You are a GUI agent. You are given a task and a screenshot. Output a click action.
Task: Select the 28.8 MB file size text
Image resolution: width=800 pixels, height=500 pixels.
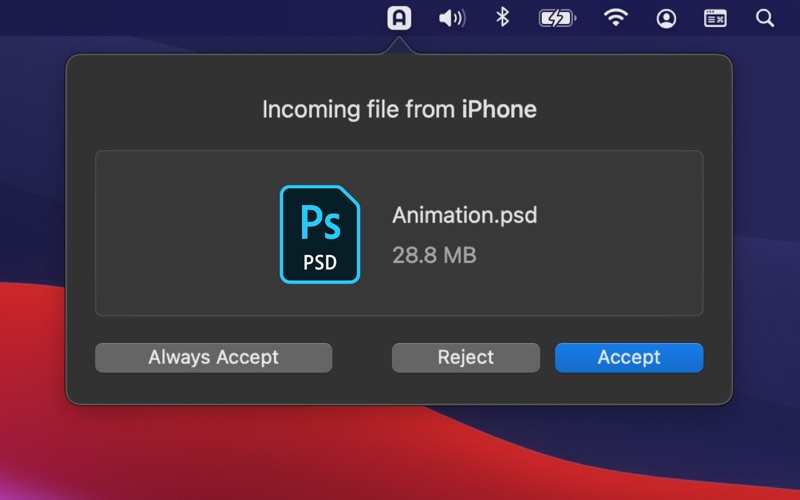pos(434,255)
